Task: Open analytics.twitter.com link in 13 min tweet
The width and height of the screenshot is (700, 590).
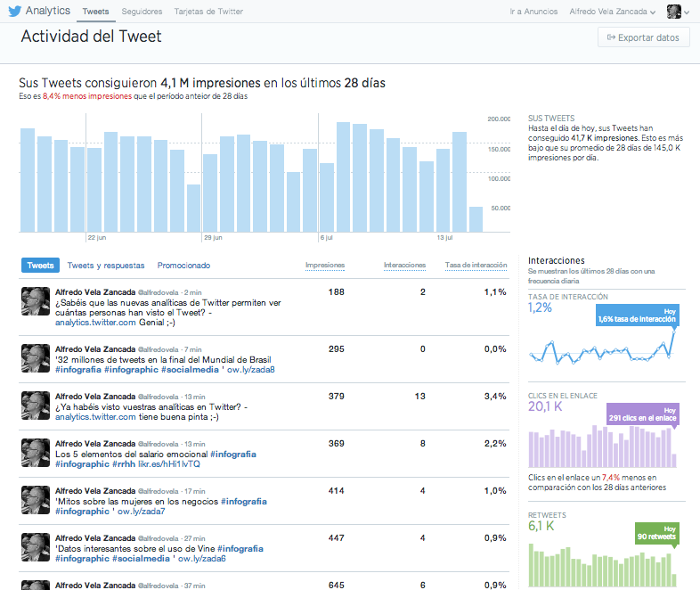Action: [95, 417]
